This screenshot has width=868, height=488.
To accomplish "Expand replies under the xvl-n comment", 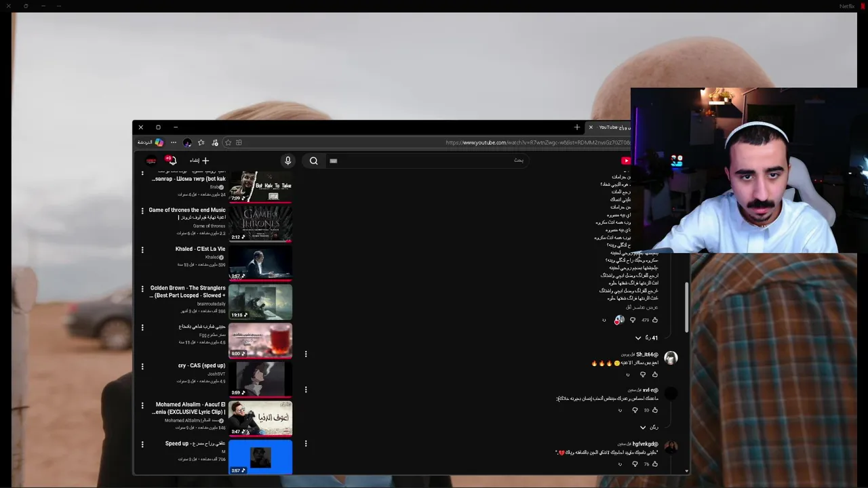I will pos(643,427).
